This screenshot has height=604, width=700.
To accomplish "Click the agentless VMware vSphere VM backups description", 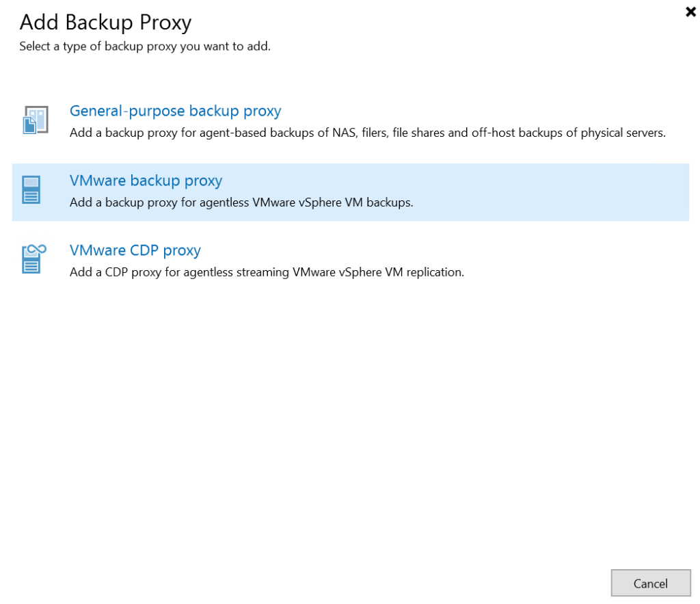I will pyautogui.click(x=241, y=202).
